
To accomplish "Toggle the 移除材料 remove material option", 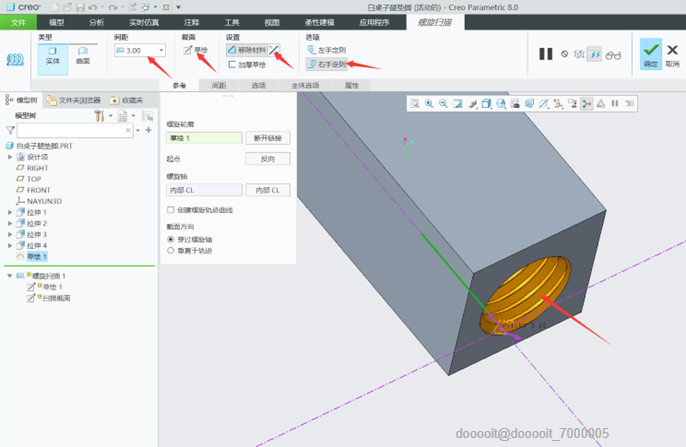I will 247,50.
